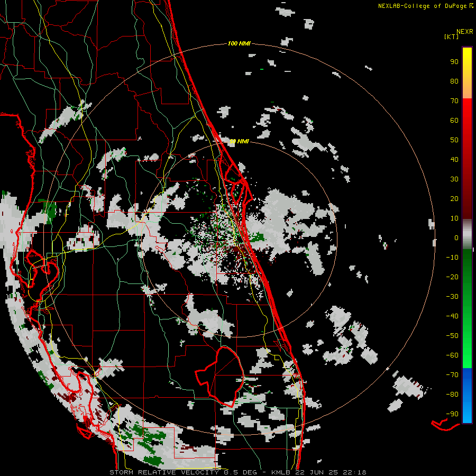476x476 pixels.
Task: Click the 50 value on the velocity scale
Action: [x=454, y=140]
